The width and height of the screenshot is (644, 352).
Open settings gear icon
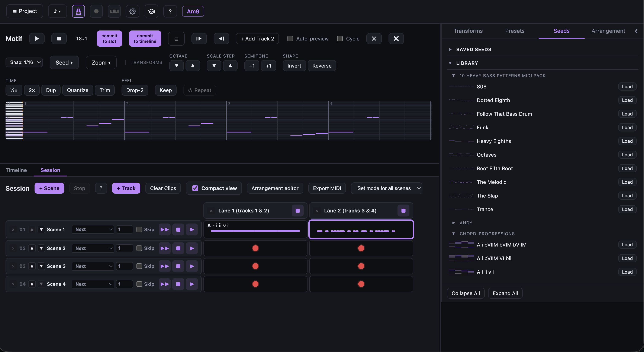click(132, 11)
